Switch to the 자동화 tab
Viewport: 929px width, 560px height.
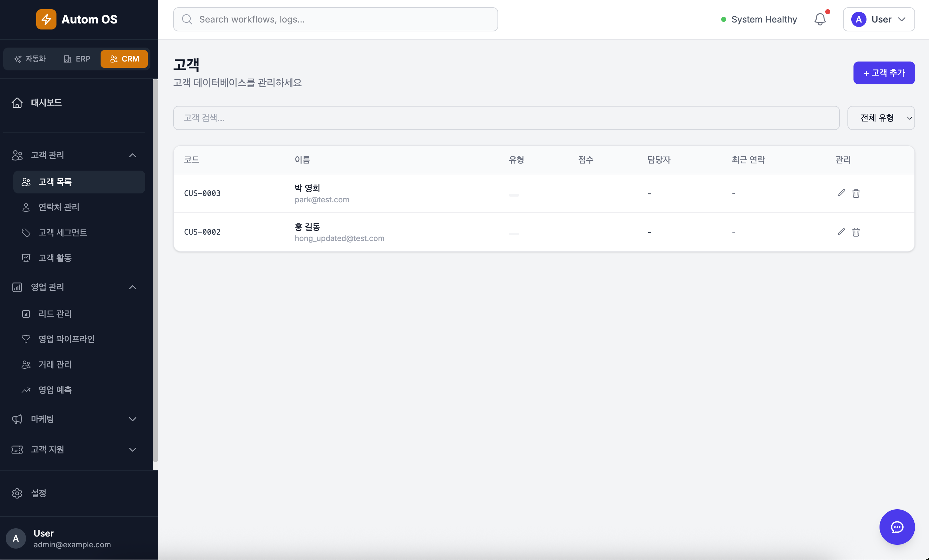[30, 59]
